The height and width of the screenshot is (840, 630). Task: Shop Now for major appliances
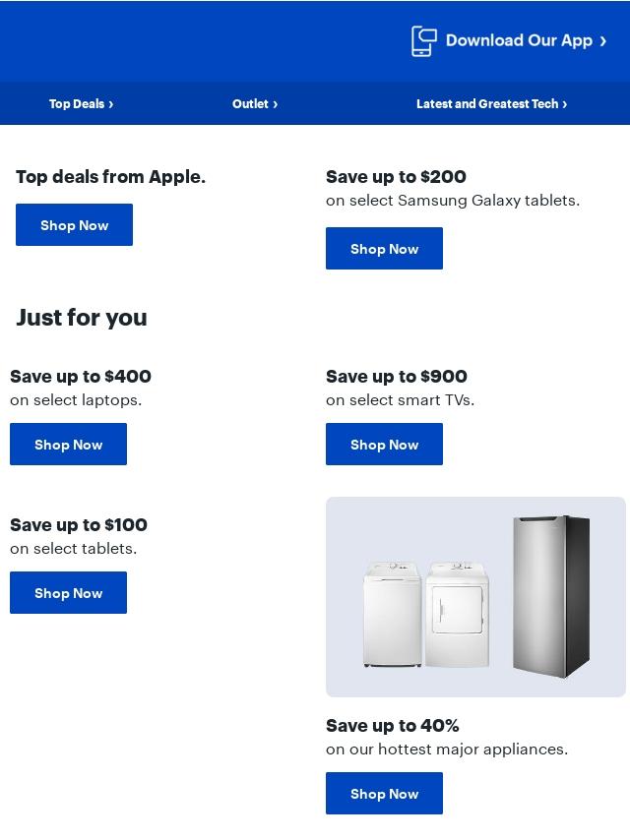click(385, 794)
